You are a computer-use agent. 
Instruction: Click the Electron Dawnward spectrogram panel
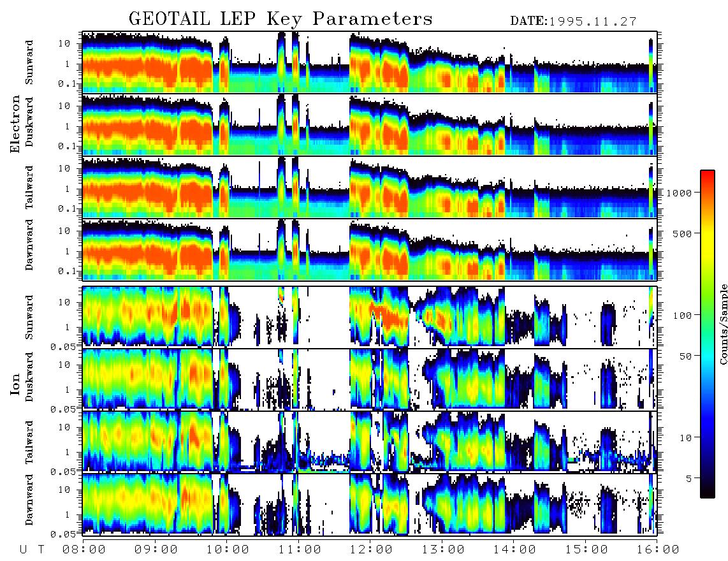coord(370,250)
